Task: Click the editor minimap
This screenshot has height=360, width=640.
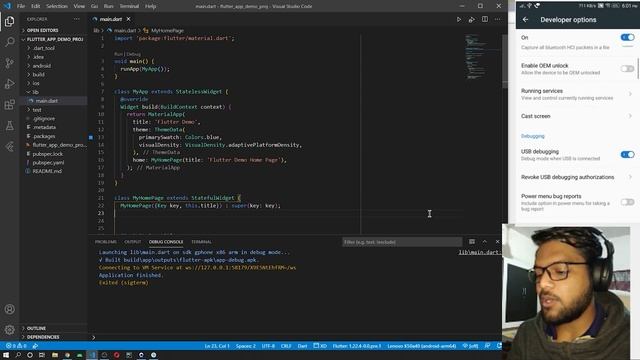Action: click(x=483, y=57)
